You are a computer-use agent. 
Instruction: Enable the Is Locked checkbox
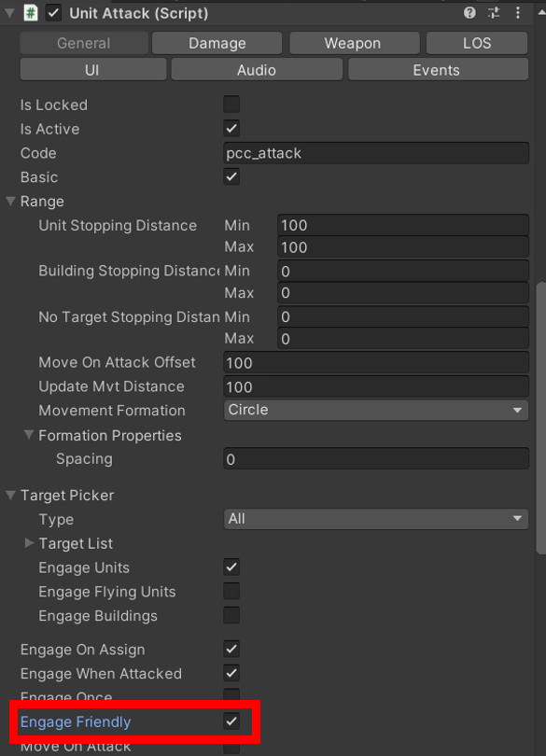tap(229, 105)
